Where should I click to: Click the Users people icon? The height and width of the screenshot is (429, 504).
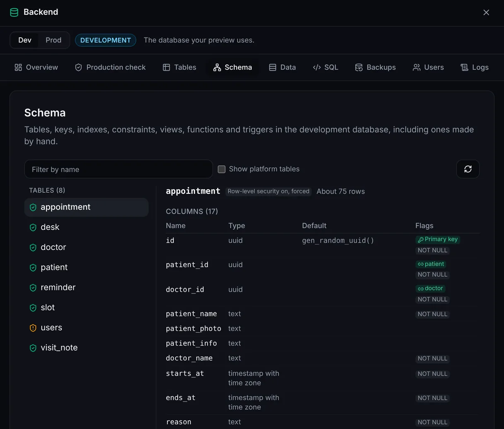point(417,67)
